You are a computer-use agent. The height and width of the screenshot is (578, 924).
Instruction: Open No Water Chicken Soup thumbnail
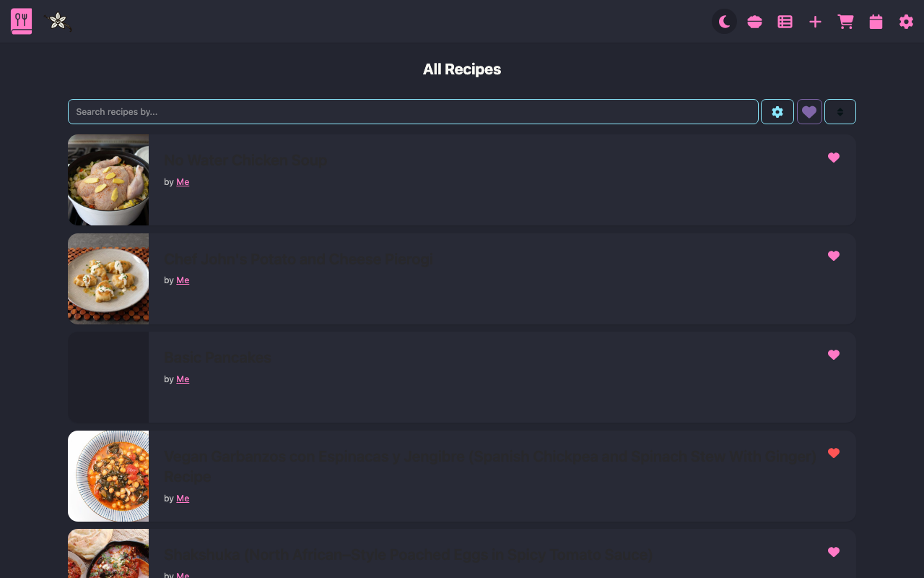coord(108,180)
